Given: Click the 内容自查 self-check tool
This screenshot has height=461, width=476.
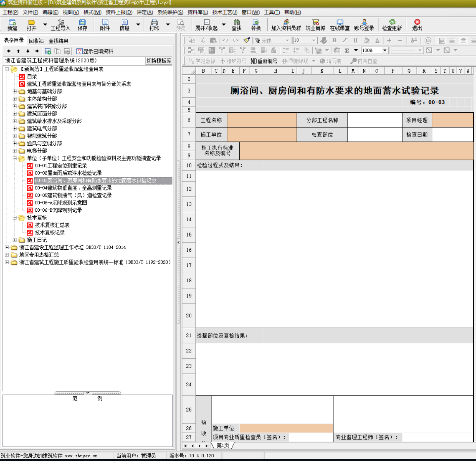Looking at the screenshot, I should tap(364, 61).
